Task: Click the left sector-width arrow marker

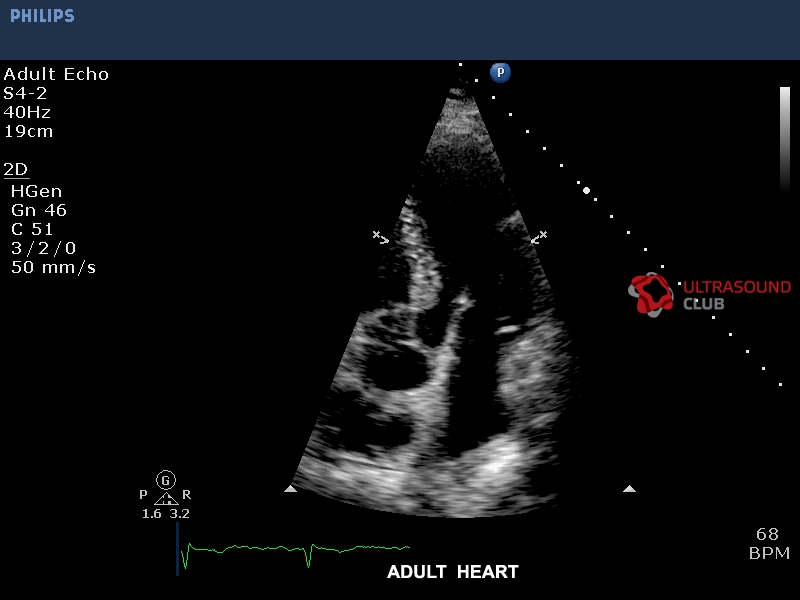Action: [381, 237]
